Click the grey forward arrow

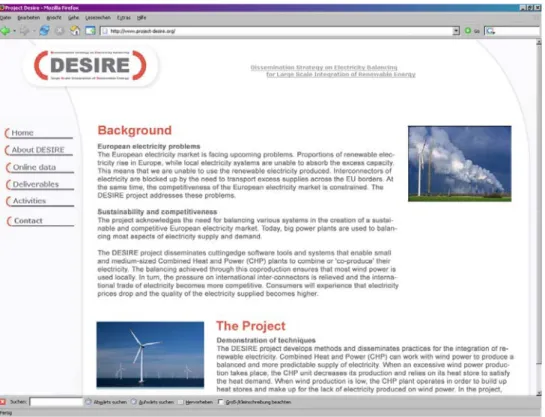click(24, 31)
